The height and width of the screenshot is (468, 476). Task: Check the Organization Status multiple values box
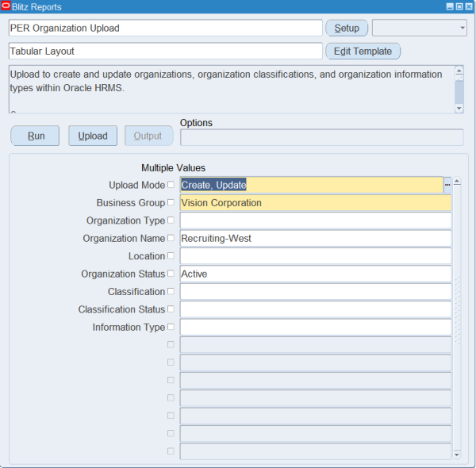[x=171, y=273]
